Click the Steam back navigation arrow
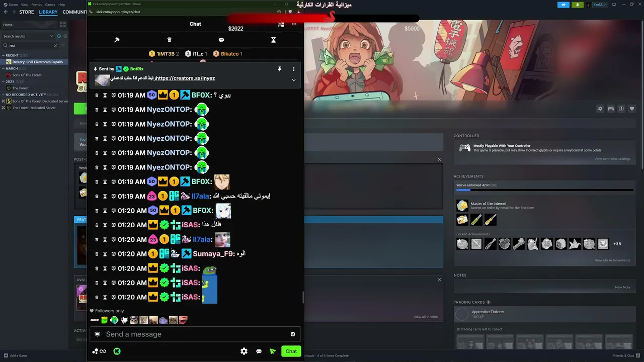Image resolution: width=644 pixels, height=362 pixels. coord(6,12)
